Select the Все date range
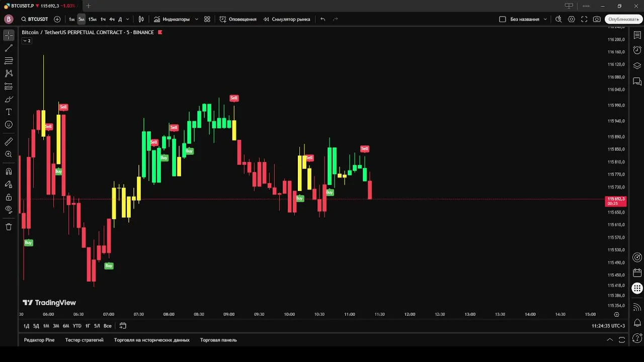The width and height of the screenshot is (644, 362). point(107,326)
